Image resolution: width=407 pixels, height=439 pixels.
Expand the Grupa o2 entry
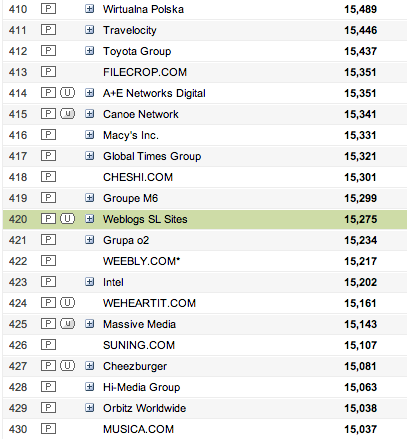[89, 240]
